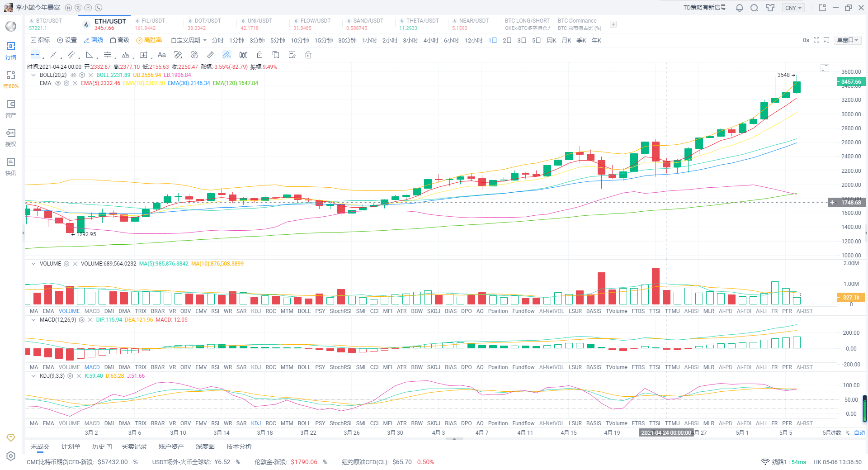
Task: Open the skin theme shirt icon
Action: [770, 8]
